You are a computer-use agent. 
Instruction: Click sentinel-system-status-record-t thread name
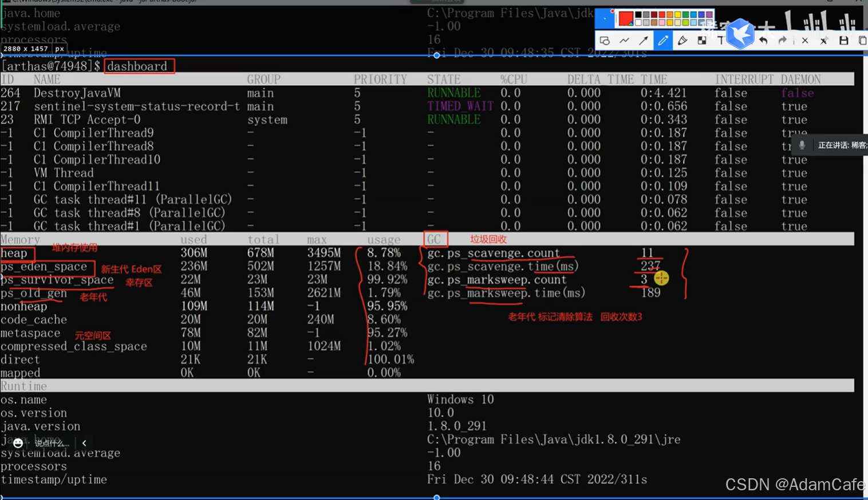pos(137,106)
